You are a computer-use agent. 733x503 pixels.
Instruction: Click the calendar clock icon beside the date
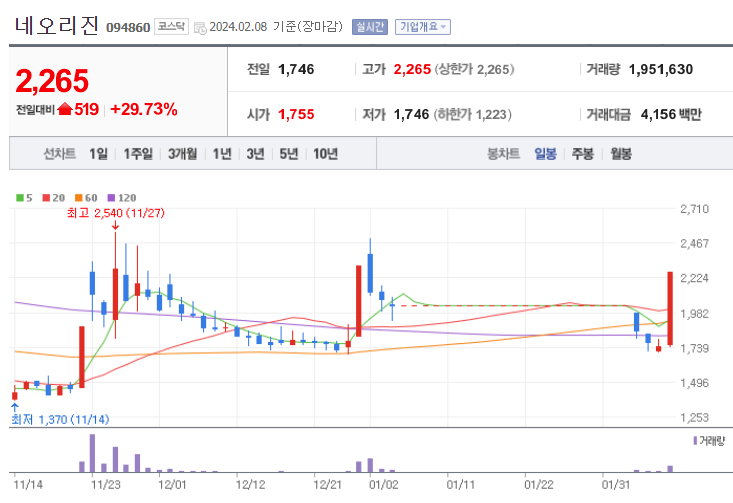tap(200, 28)
